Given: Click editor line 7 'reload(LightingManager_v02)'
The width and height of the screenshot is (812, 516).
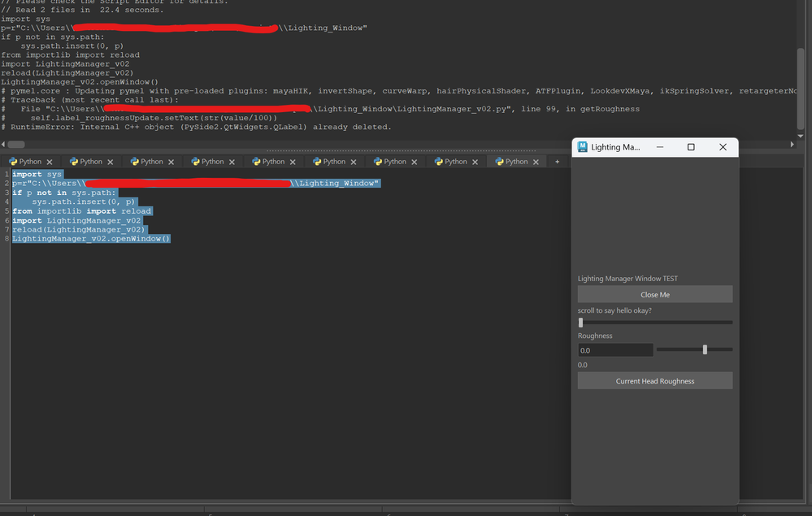Looking at the screenshot, I should point(79,230).
